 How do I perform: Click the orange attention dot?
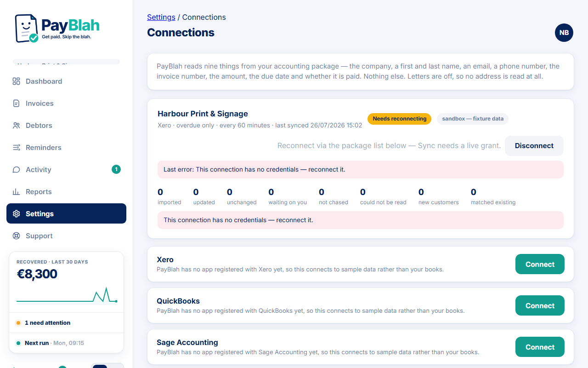point(18,323)
